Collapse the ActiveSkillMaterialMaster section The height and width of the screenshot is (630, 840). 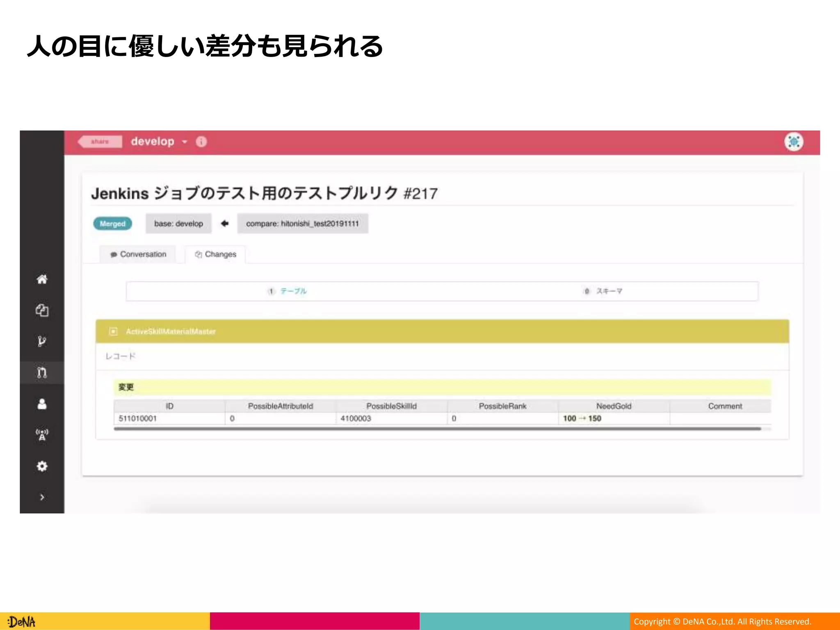(x=113, y=331)
